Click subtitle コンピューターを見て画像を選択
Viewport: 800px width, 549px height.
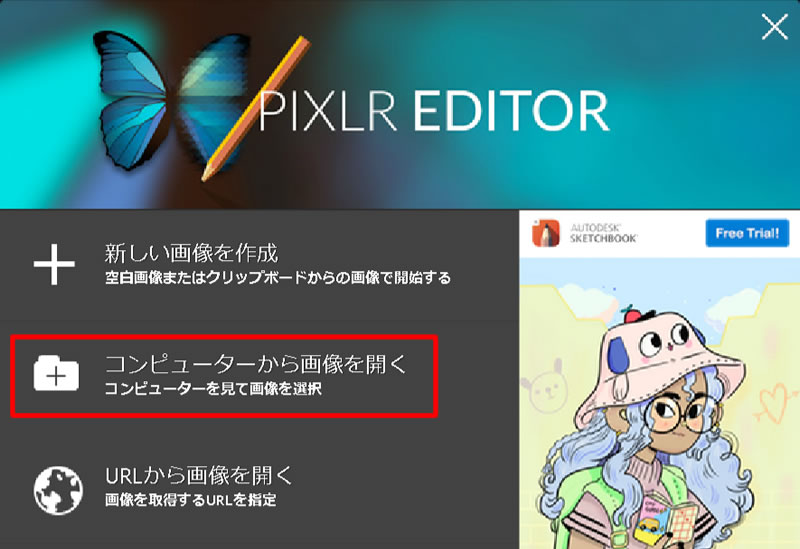pos(213,389)
